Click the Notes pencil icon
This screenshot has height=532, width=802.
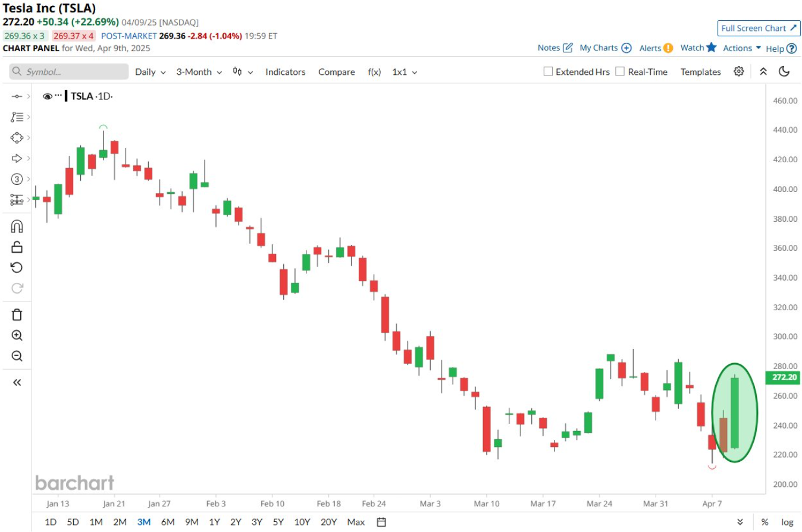568,48
